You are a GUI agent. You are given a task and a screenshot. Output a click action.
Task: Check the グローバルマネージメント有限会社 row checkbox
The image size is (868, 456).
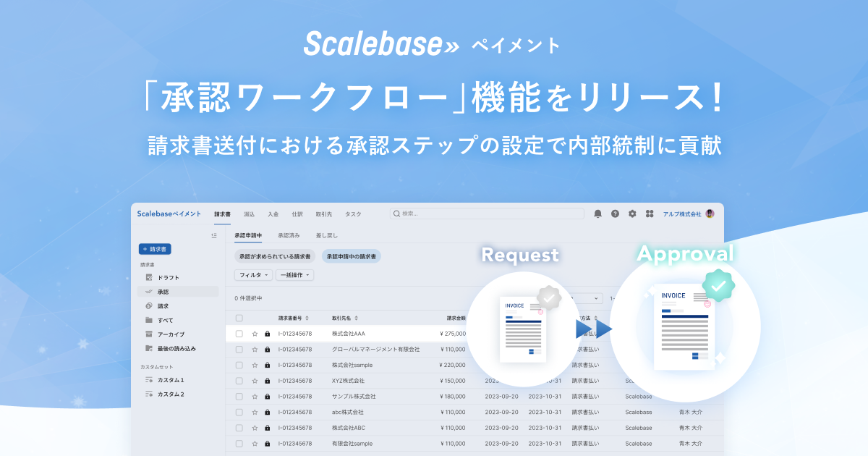[239, 349]
